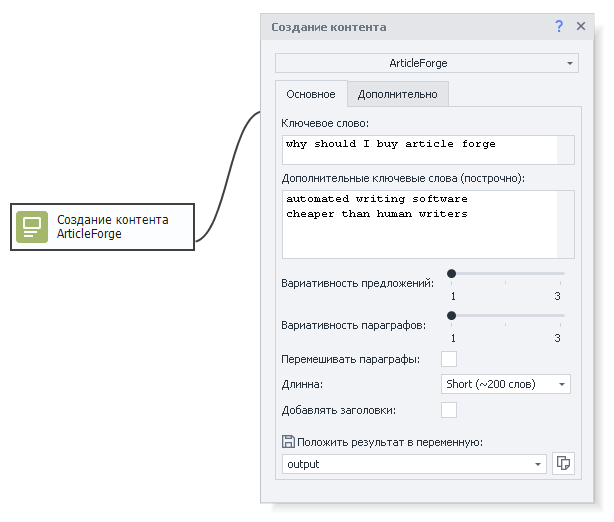The image size is (614, 522).
Task: Click the scrollbar of the additional keywords box
Action: click(566, 224)
